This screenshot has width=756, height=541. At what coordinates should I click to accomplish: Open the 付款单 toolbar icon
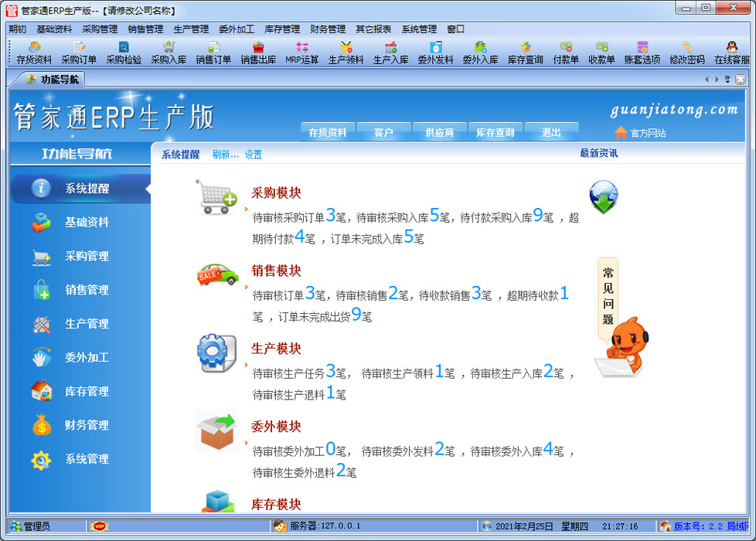click(x=566, y=53)
